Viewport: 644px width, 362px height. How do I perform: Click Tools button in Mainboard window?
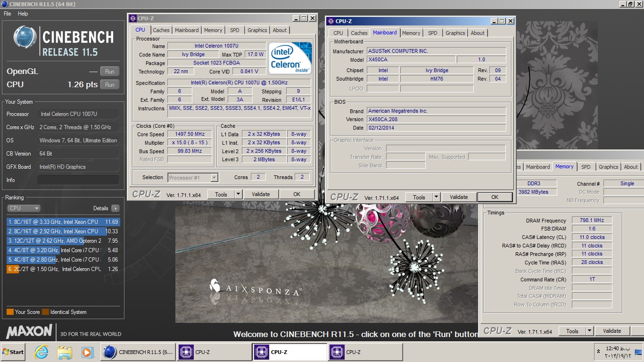pos(419,197)
